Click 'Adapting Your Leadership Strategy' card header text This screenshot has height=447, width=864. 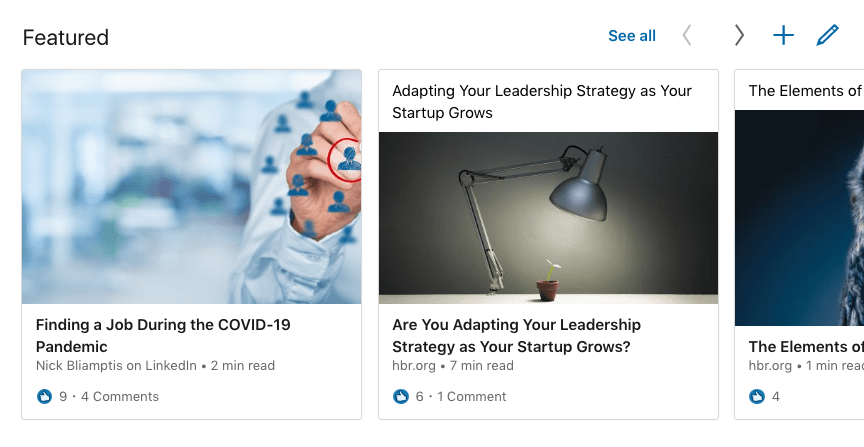point(541,102)
